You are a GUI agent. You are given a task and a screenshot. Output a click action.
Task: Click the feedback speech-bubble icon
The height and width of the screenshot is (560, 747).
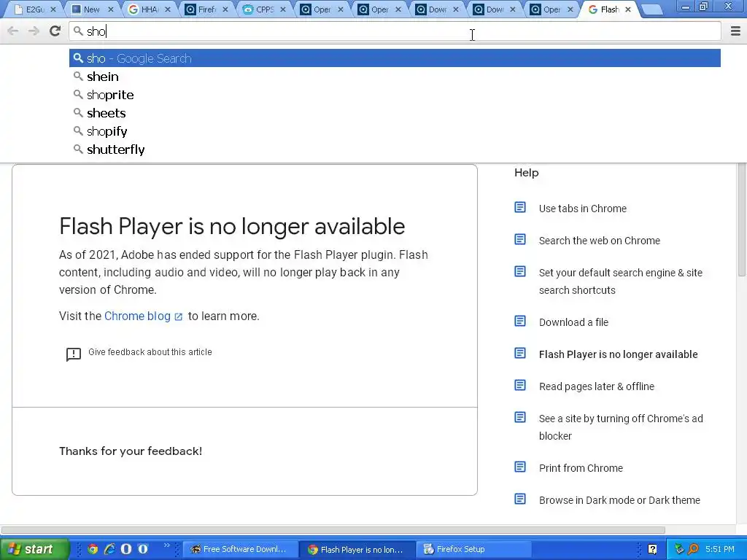[74, 354]
